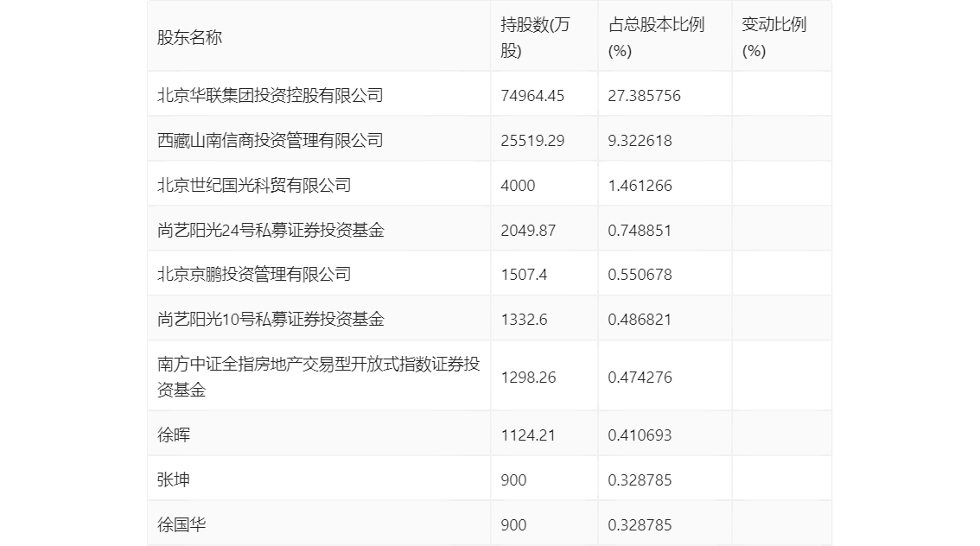980x546 pixels.
Task: Click the 4000 shareholding value
Action: point(519,186)
